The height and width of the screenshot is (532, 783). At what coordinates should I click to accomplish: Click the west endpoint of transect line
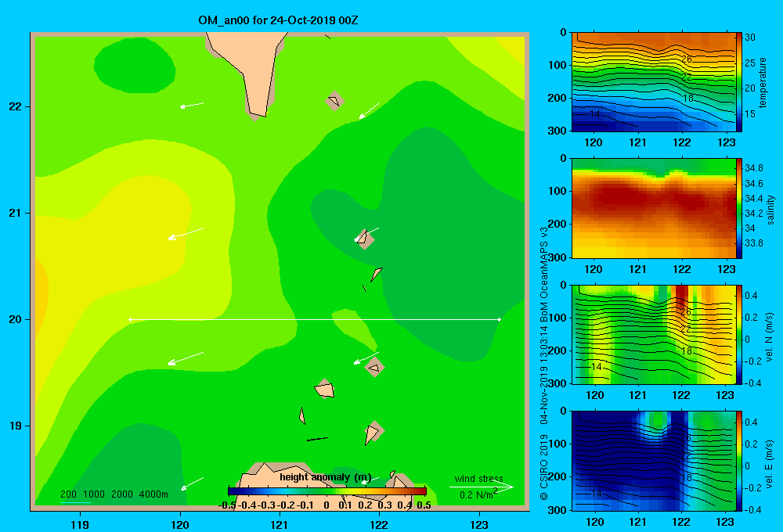point(130,319)
